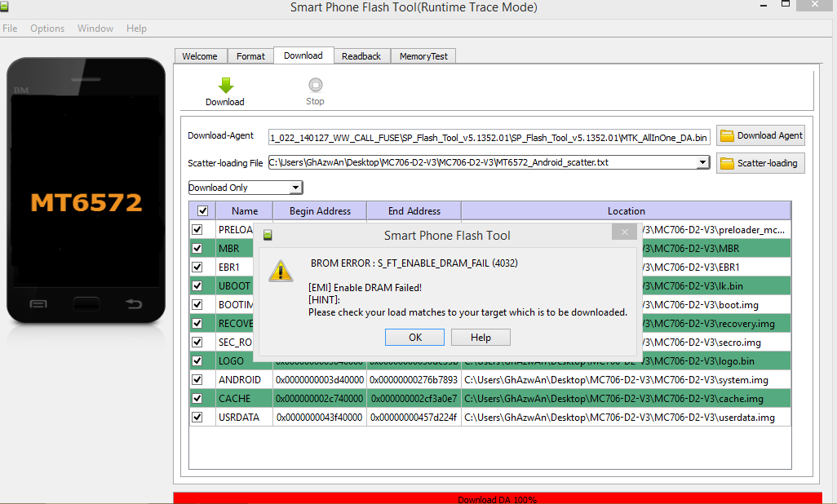Click end address 0x000000002cf3a0e7
Image resolution: width=837 pixels, height=504 pixels.
(414, 398)
